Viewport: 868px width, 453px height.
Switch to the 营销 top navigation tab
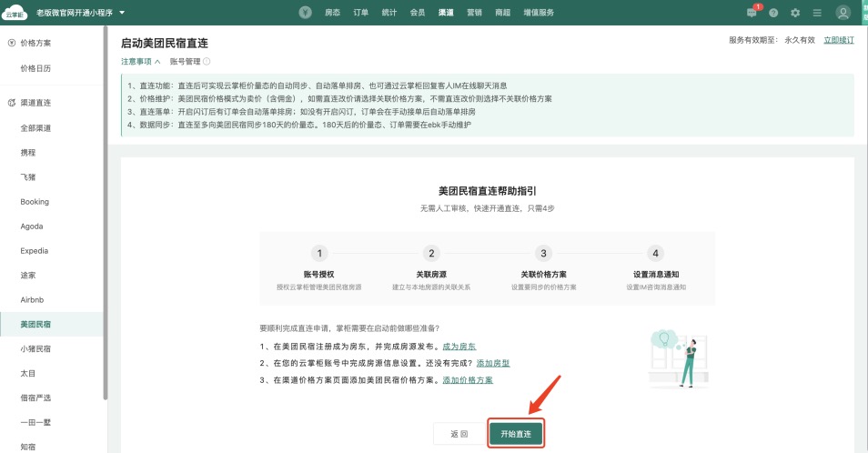tap(474, 13)
